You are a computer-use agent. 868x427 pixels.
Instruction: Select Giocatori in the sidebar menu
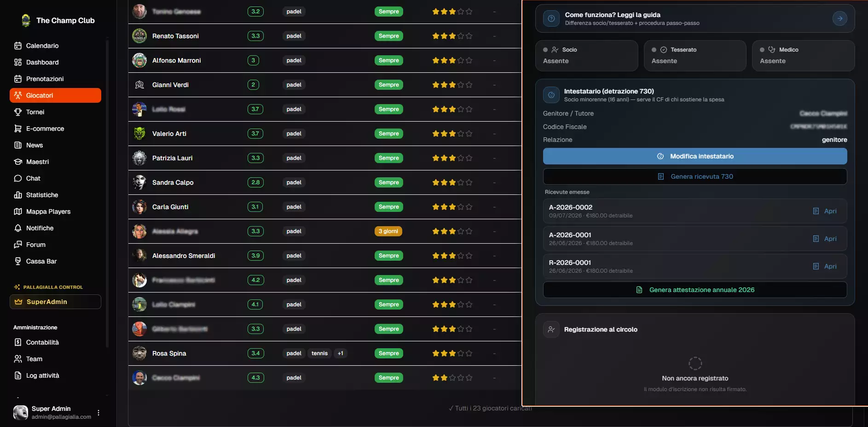click(x=55, y=95)
